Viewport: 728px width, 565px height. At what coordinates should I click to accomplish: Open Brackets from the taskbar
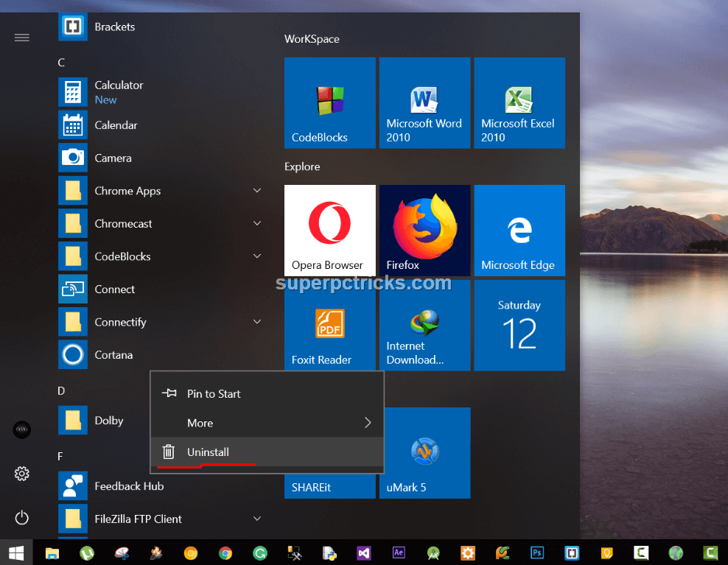pos(572,553)
